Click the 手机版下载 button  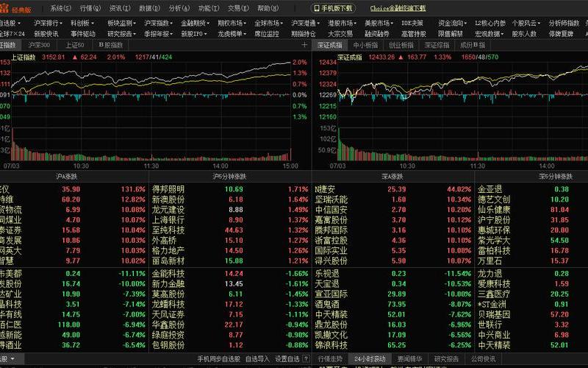333,8
